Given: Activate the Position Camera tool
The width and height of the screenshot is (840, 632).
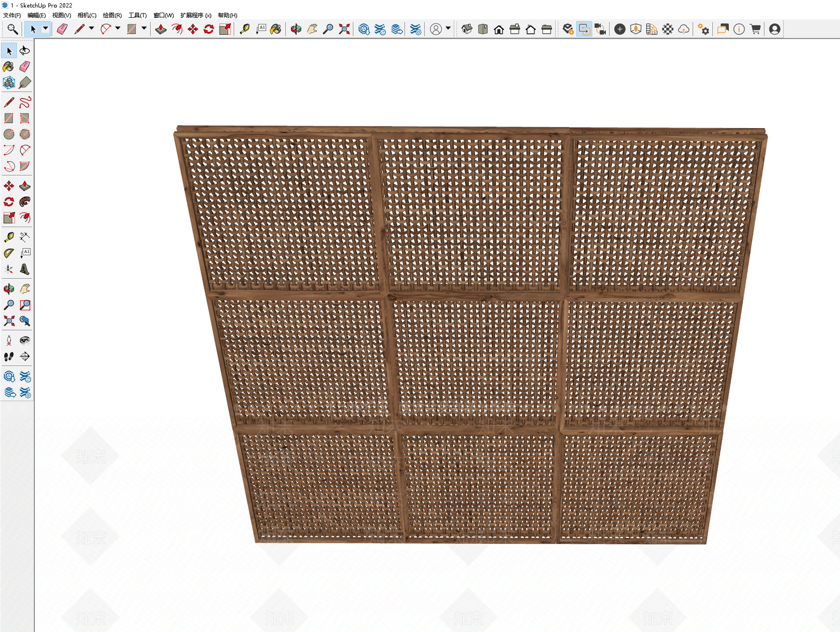Looking at the screenshot, I should 9,341.
